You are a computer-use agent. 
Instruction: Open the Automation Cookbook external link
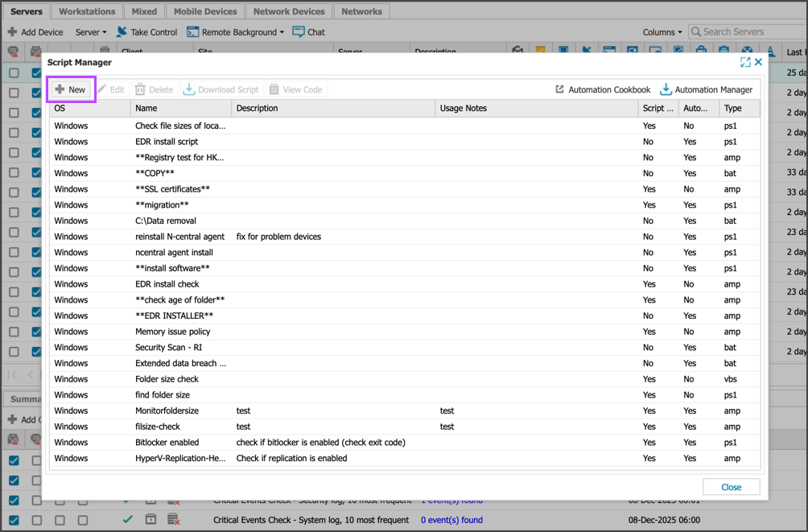pos(560,89)
